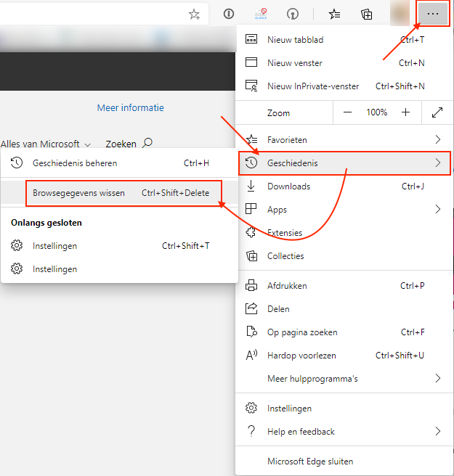The height and width of the screenshot is (476, 454).
Task: Choose Microsoft Edge sluiten
Action: tap(344, 461)
